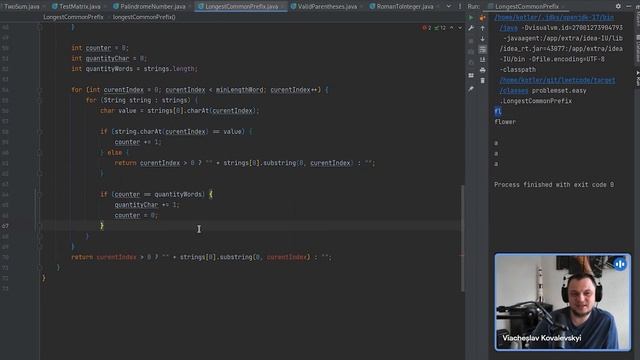
Task: Go to previous highlighted error arrow
Action: point(451,28)
